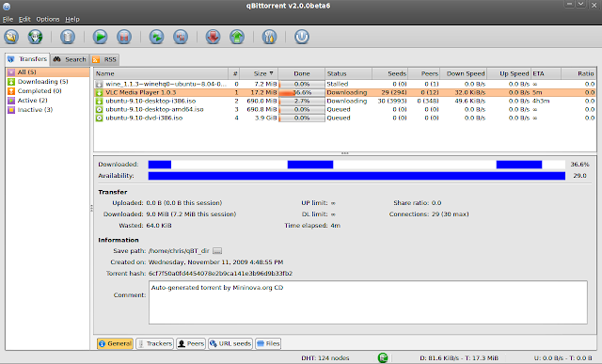Click the red Pause torrent icon
The height and width of the screenshot is (364, 602).
point(124,37)
